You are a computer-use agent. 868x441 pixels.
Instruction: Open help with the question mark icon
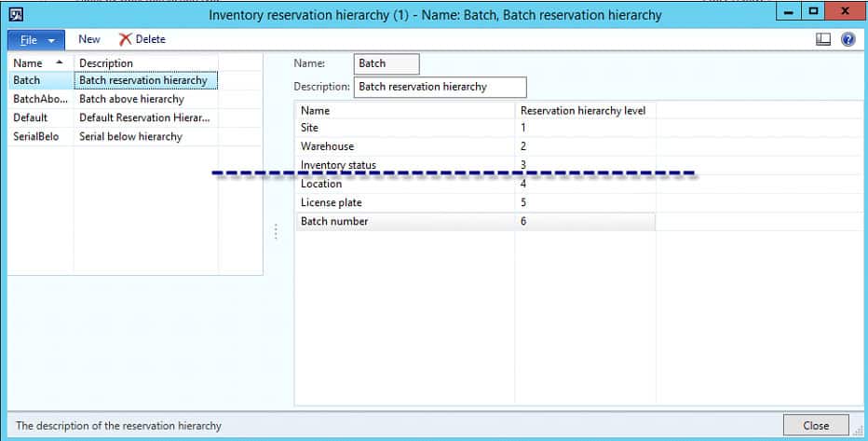pyautogui.click(x=848, y=39)
